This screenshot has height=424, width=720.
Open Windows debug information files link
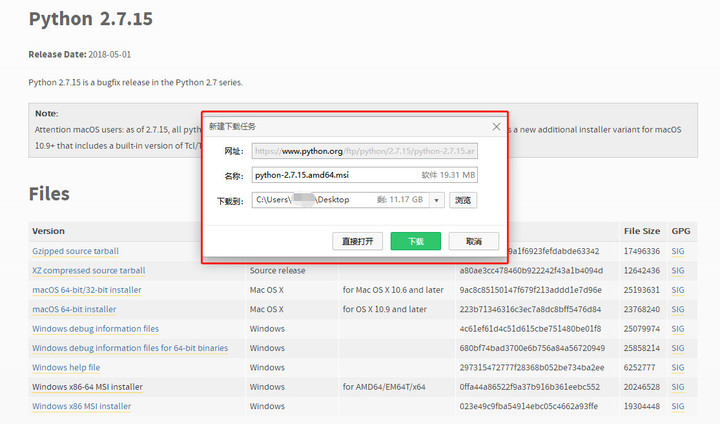coord(96,329)
